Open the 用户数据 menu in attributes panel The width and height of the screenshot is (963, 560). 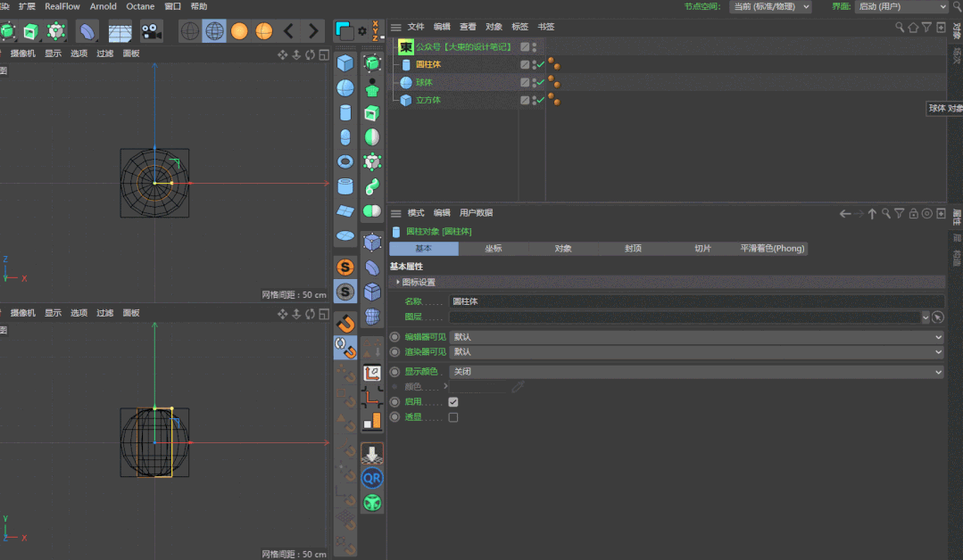pyautogui.click(x=476, y=213)
